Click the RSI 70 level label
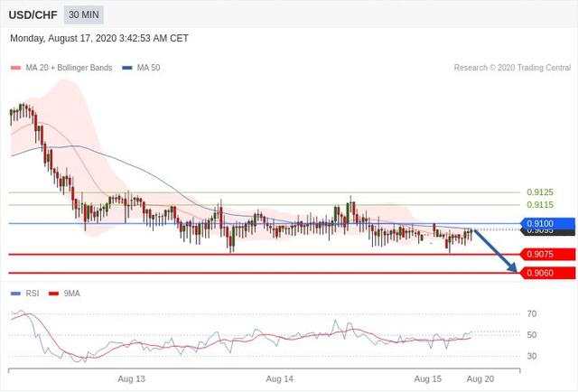The height and width of the screenshot is (392, 578). [532, 313]
